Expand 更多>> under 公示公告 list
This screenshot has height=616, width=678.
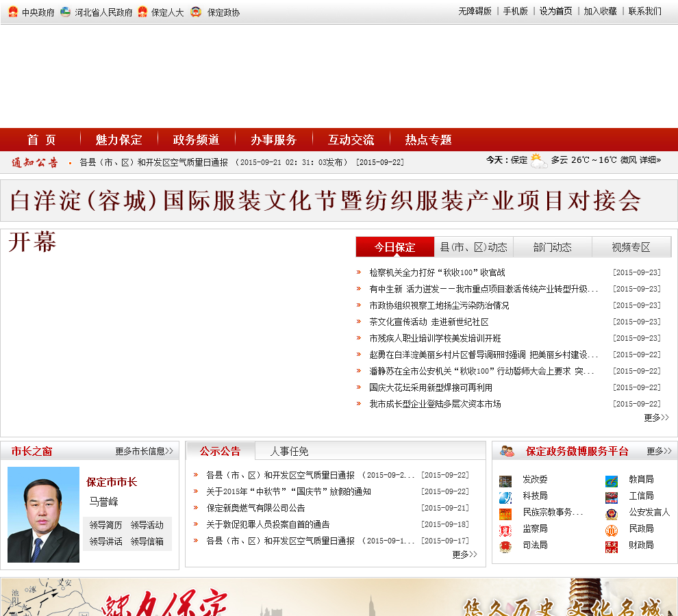point(464,554)
